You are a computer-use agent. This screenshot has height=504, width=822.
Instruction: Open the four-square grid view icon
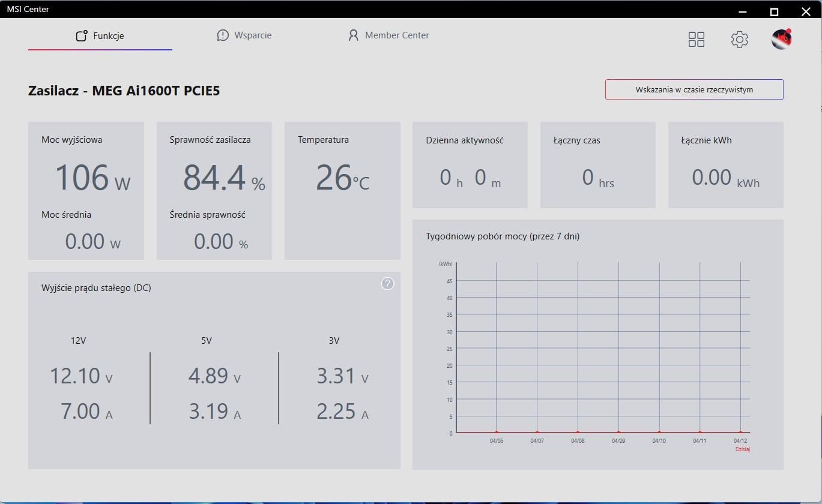[697, 40]
